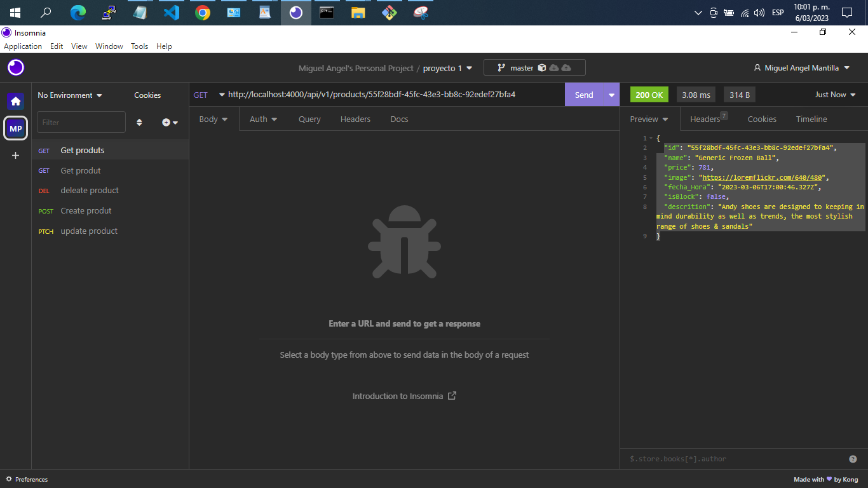Viewport: 868px width, 488px height.
Task: Open the Tools menu
Action: tap(139, 46)
